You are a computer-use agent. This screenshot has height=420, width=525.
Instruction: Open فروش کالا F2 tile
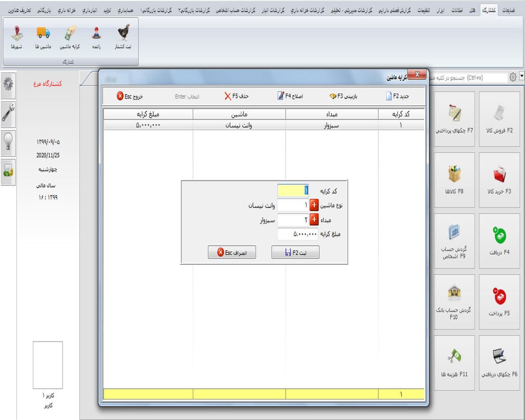click(x=499, y=119)
